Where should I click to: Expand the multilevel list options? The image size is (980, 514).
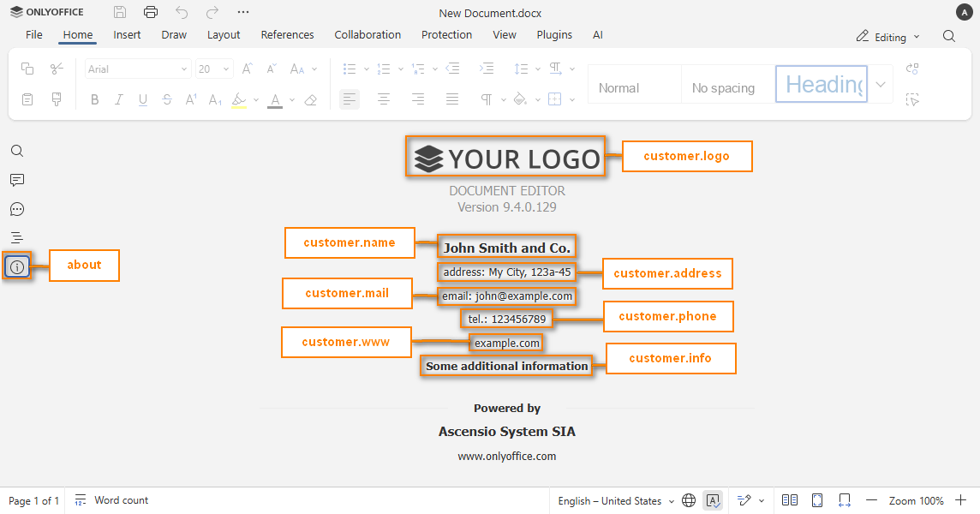[x=435, y=69]
